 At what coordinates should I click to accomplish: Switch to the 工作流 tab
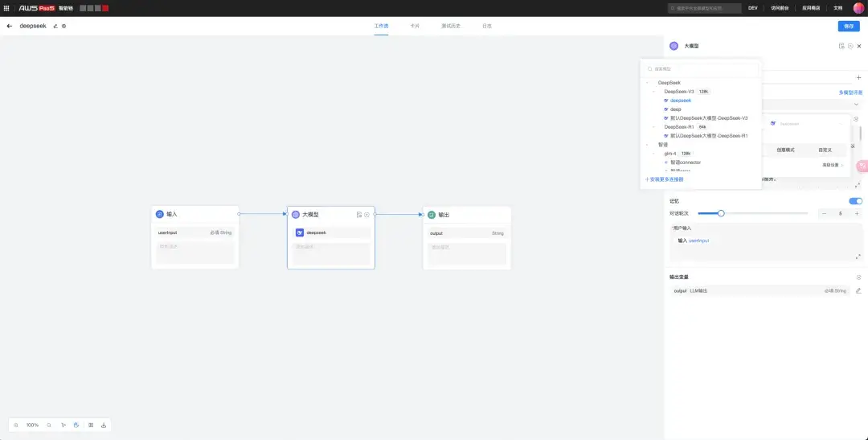pyautogui.click(x=381, y=26)
